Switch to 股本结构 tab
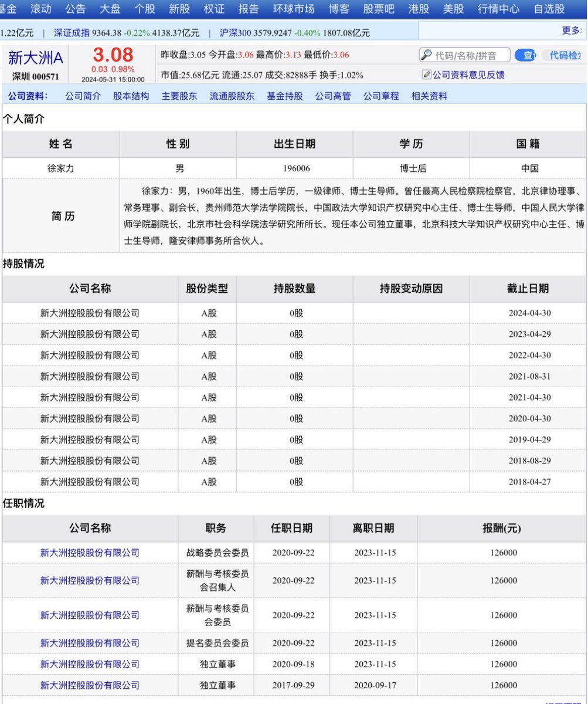Screen dimensions: 588x704 (x=131, y=96)
